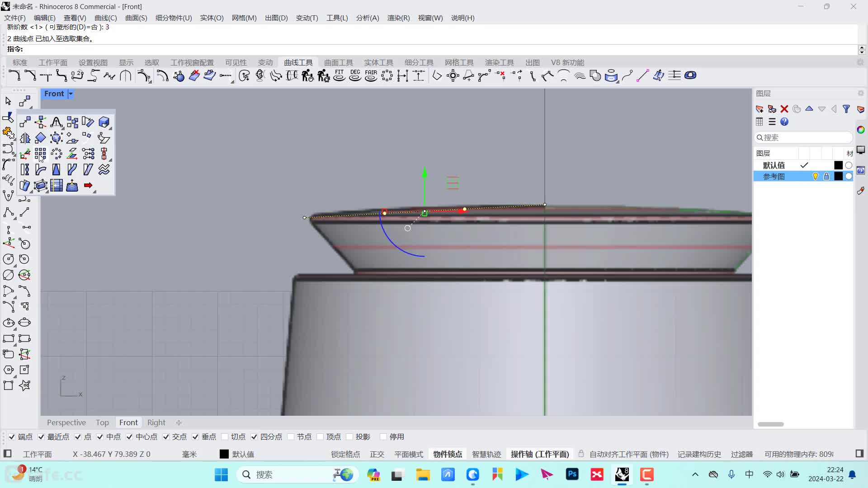This screenshot has height=488, width=868.
Task: Uncheck the 端点 osnap checkbox
Action: tap(12, 436)
